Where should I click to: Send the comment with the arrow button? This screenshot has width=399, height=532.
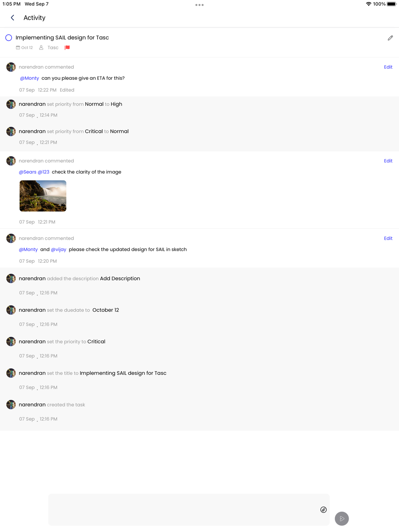[342, 518]
